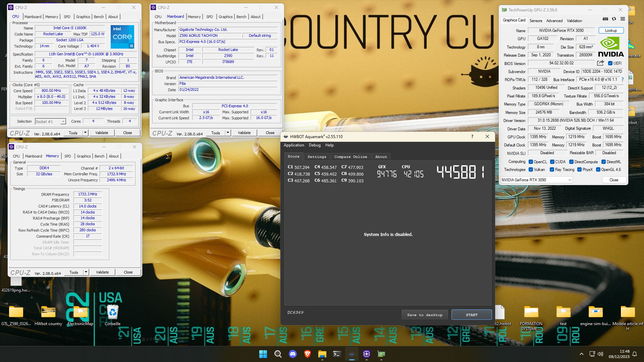Image resolution: width=644 pixels, height=362 pixels.
Task: Open the Debug menu in Aquamark
Action: (315, 145)
